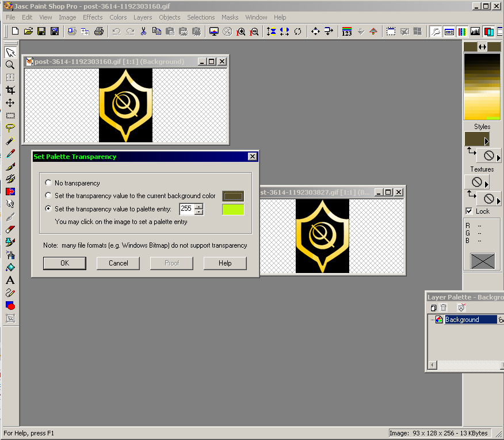The image size is (504, 440).
Task: Click the Zoom In toolbar icon
Action: tap(240, 31)
